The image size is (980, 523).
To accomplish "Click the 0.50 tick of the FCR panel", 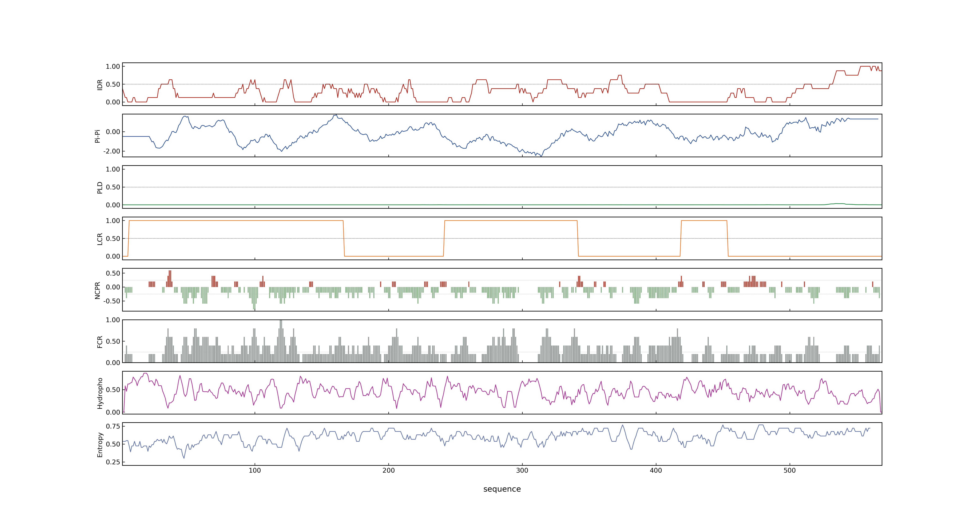I will pos(113,341).
